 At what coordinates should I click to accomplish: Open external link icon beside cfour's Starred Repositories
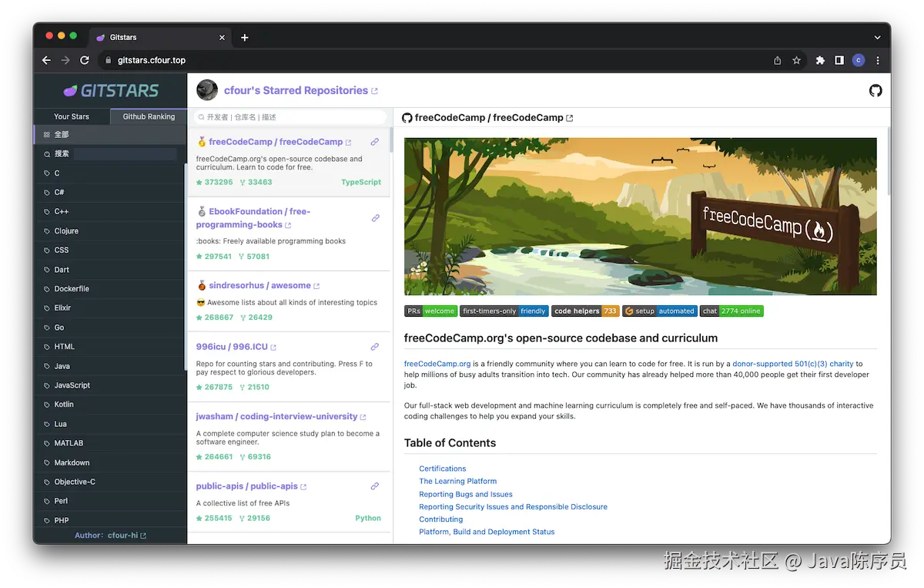pyautogui.click(x=375, y=91)
